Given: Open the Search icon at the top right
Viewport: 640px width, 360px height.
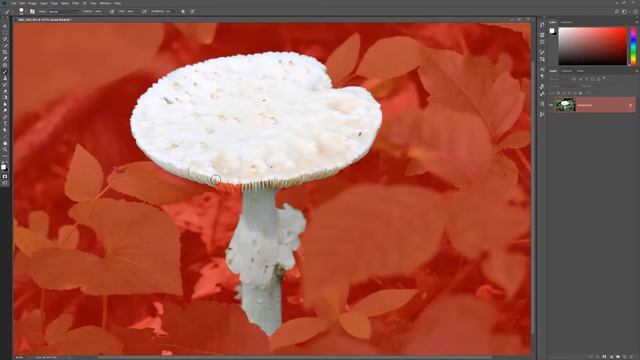Looking at the screenshot, I should (617, 11).
